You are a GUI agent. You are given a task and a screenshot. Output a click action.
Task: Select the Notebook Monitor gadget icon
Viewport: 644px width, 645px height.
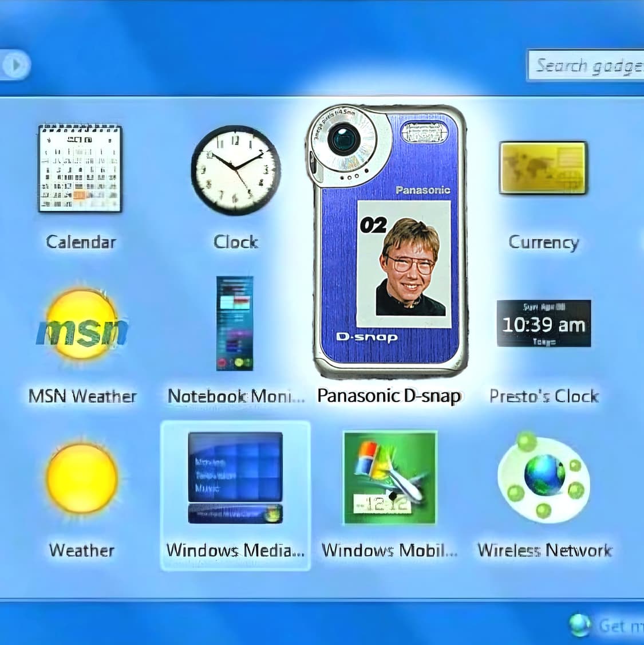click(235, 323)
